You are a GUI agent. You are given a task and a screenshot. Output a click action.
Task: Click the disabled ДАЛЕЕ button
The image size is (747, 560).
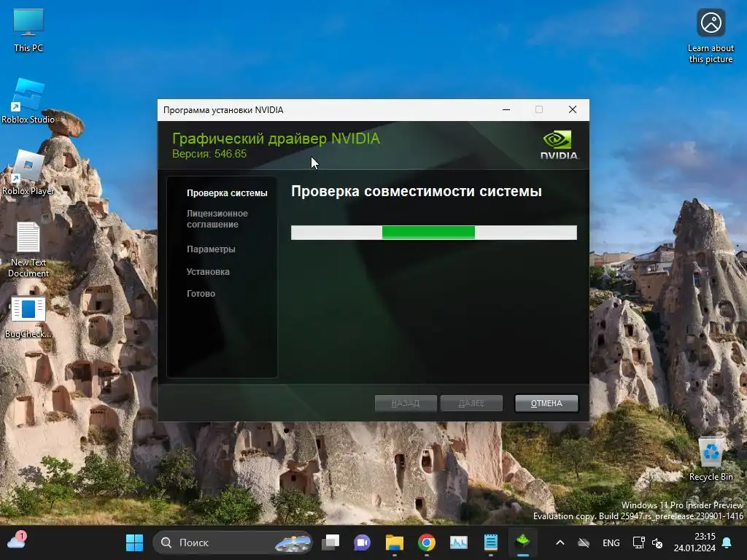(471, 403)
